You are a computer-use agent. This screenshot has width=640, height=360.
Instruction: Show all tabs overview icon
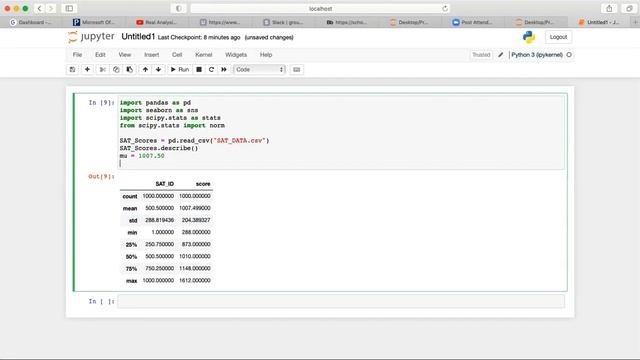point(629,8)
